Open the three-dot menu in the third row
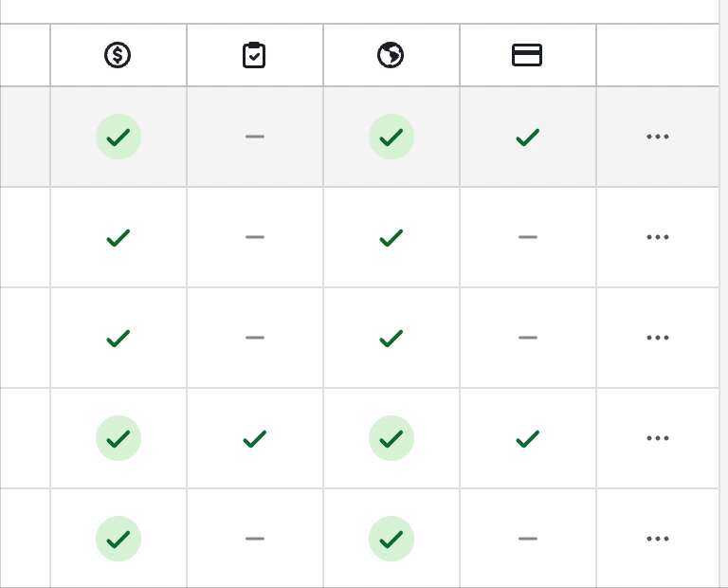728x588 pixels. pyautogui.click(x=658, y=338)
